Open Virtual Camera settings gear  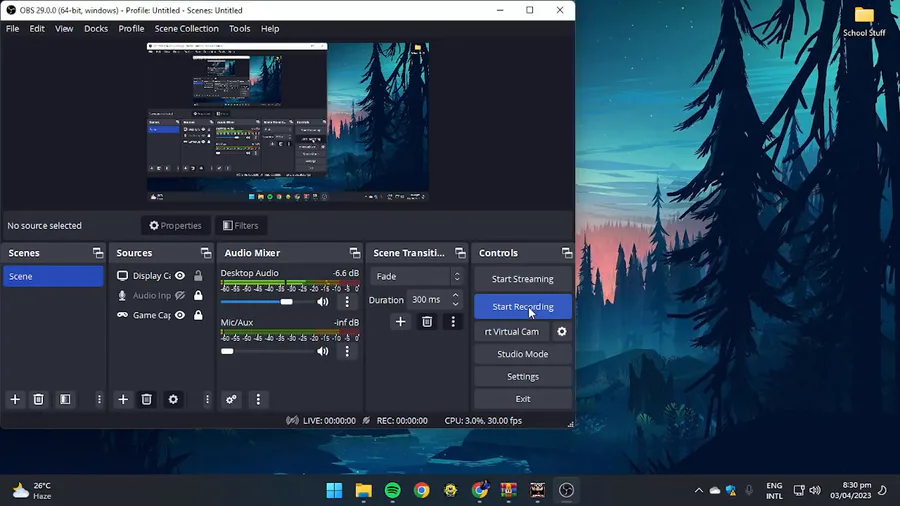point(562,332)
